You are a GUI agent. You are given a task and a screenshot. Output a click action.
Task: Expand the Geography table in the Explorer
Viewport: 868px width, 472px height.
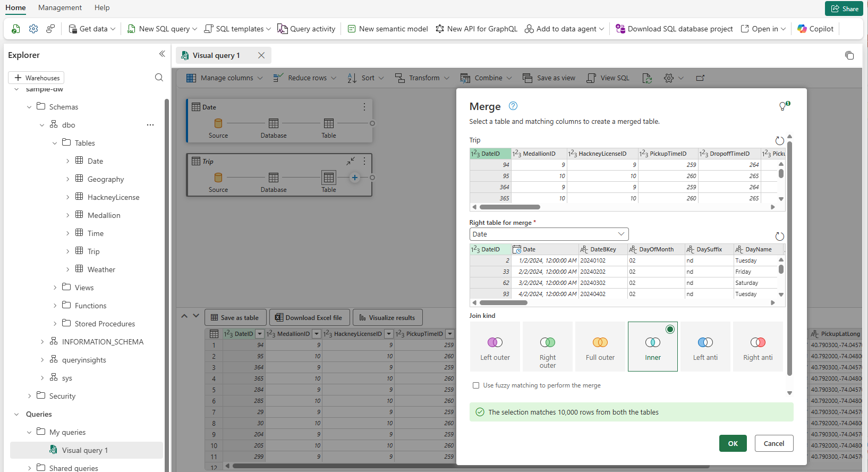[67, 179]
